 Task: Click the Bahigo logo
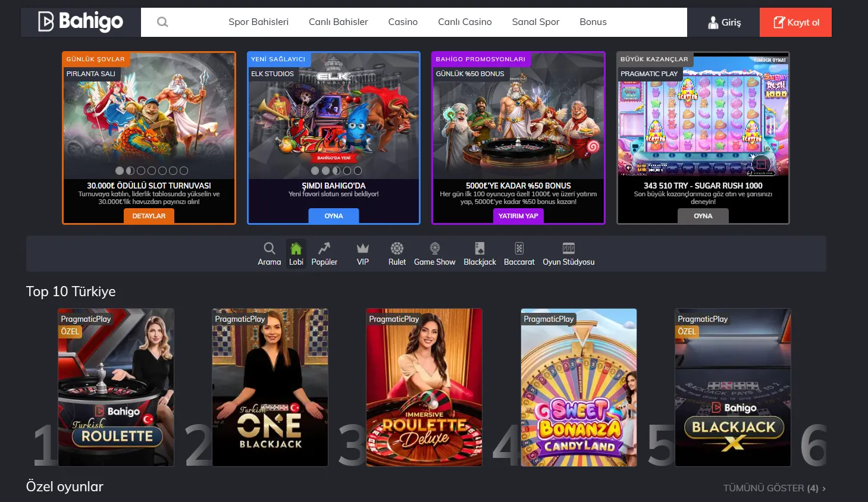coord(79,21)
